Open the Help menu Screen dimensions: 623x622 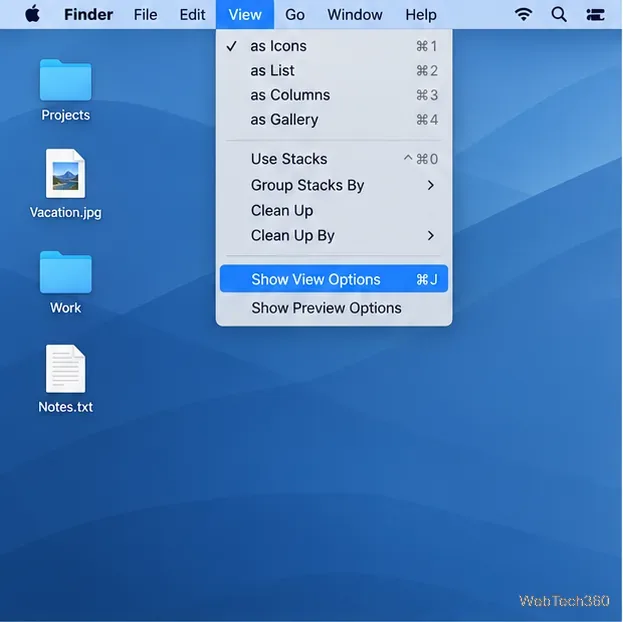(421, 15)
